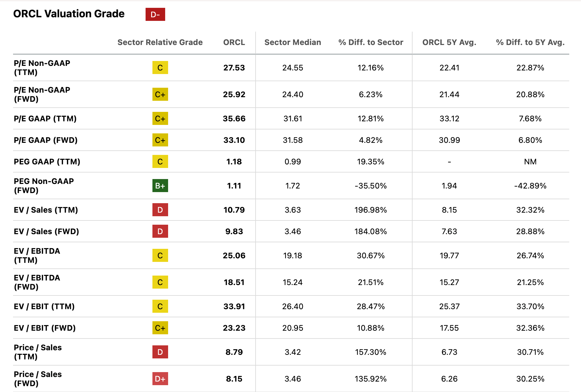
Task: Select the EV / Sales (FWD) row label
Action: point(46,232)
